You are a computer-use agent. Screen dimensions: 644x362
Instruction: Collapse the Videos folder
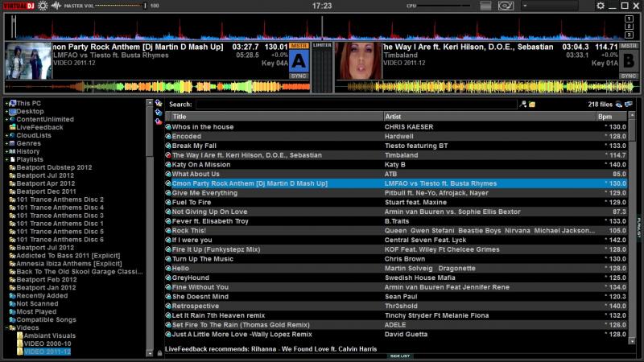coord(6,327)
